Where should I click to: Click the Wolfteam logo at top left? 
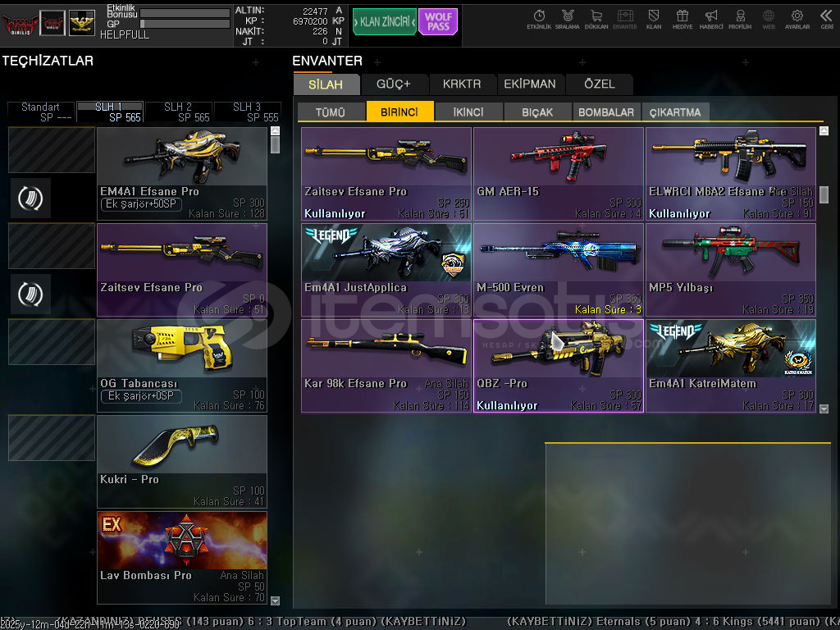[20, 23]
